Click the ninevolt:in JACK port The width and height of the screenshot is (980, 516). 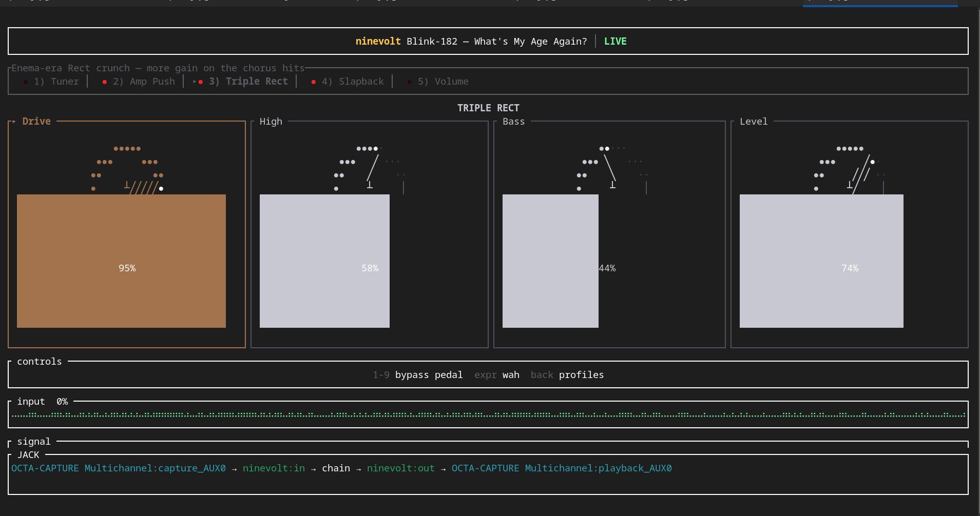point(274,468)
